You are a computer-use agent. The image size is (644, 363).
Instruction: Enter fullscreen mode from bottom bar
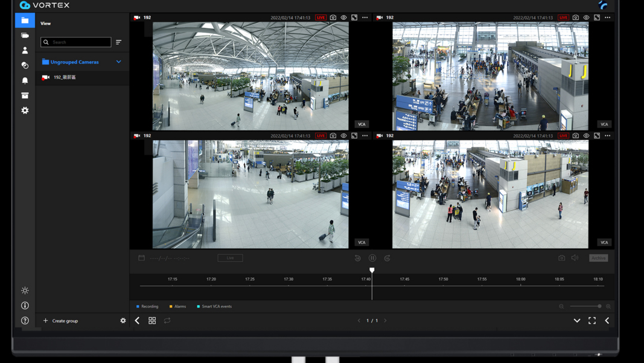[x=592, y=321]
